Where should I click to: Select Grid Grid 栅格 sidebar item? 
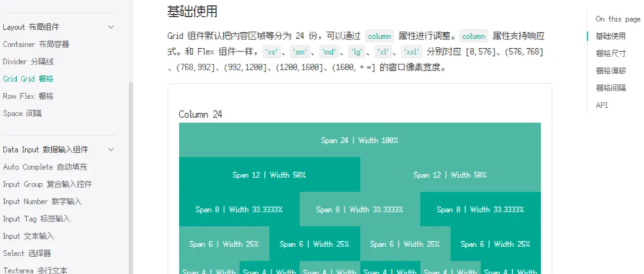click(x=28, y=79)
